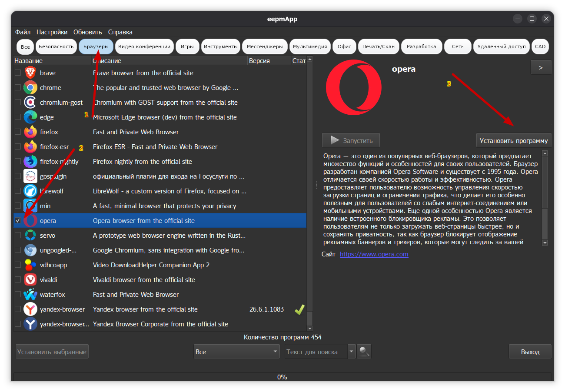Click the Установить выбранные button
565x392 pixels.
[52, 352]
